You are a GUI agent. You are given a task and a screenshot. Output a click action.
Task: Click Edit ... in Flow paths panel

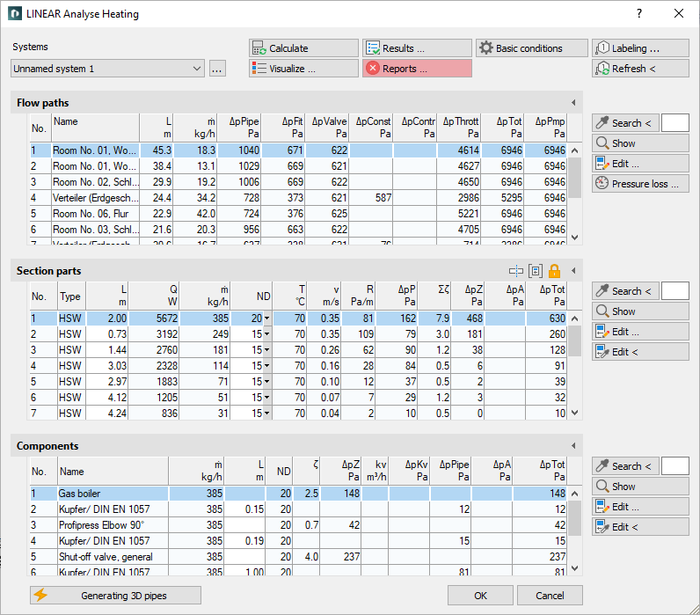pyautogui.click(x=640, y=164)
